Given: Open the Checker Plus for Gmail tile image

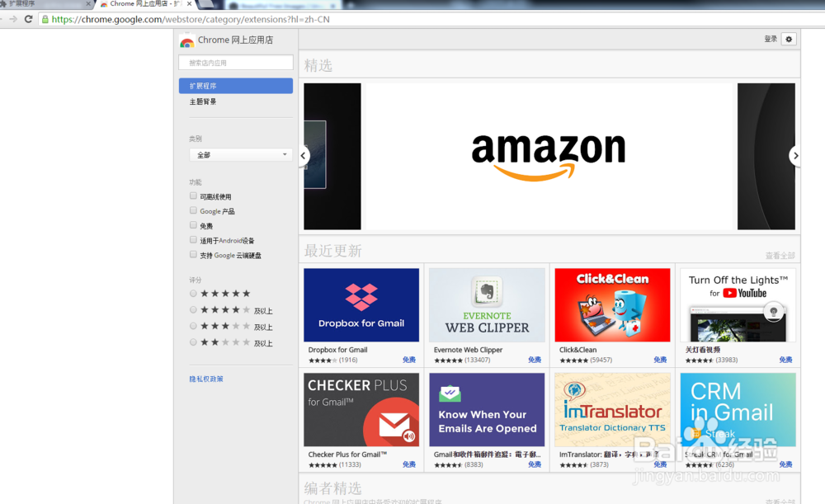Looking at the screenshot, I should pos(361,410).
